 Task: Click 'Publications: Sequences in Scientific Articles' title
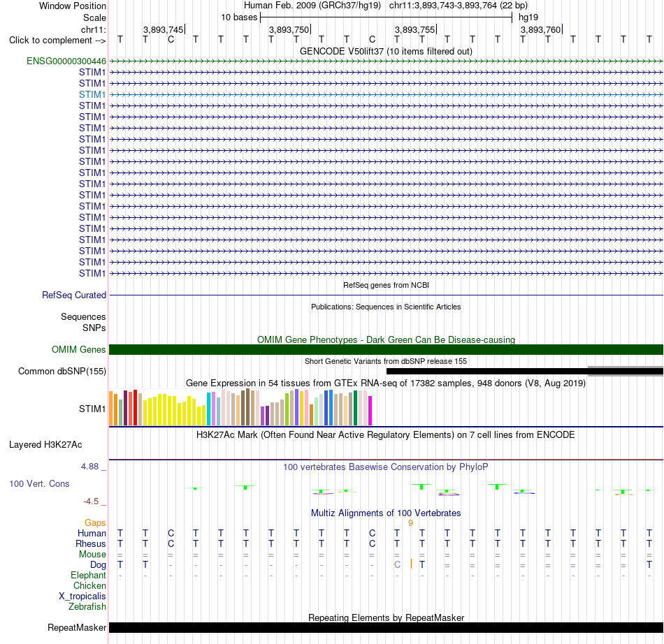click(x=386, y=307)
